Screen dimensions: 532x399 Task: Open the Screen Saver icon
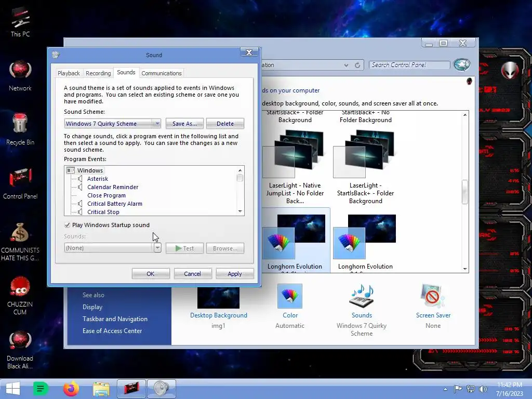433,296
